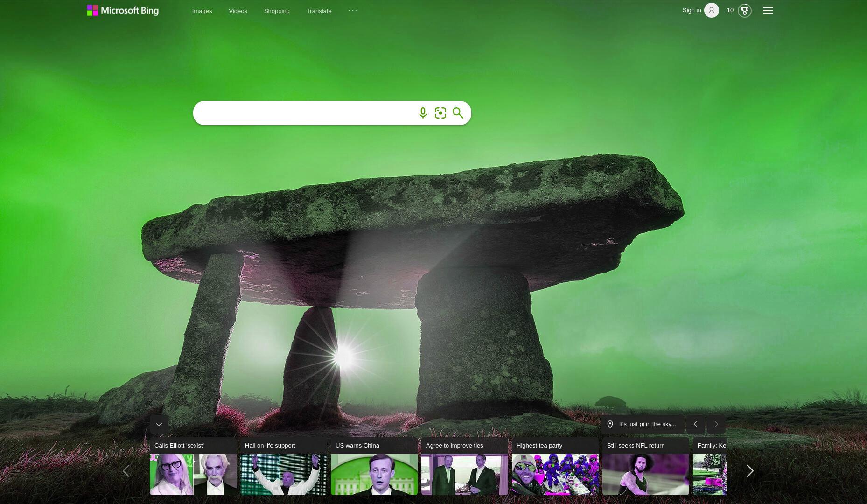The width and height of the screenshot is (867, 504).
Task: Open the Videos tab
Action: click(x=238, y=11)
